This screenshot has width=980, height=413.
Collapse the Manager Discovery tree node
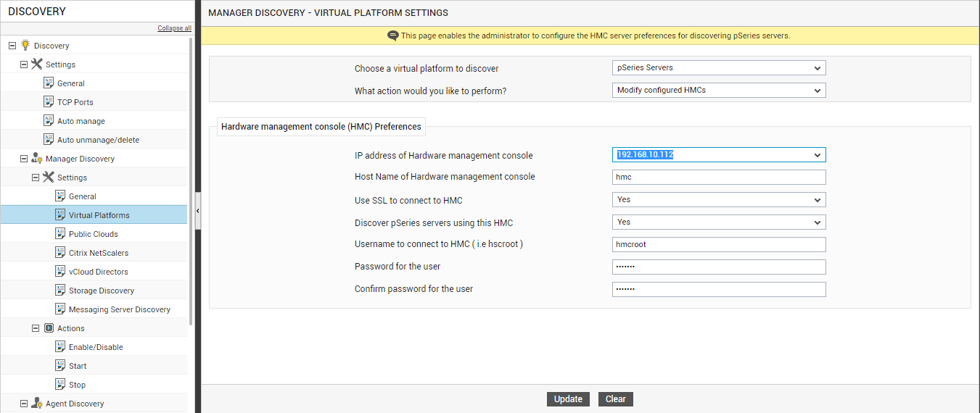(24, 158)
